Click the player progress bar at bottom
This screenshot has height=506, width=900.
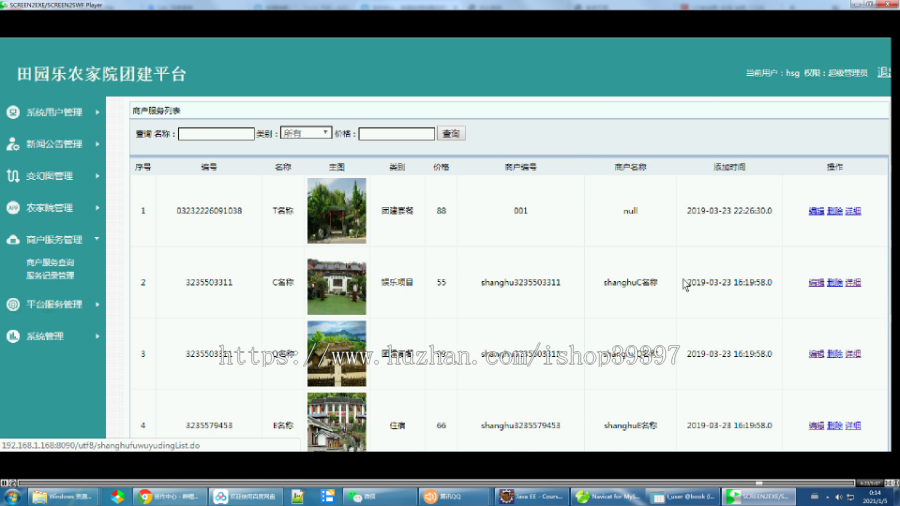pos(436,483)
